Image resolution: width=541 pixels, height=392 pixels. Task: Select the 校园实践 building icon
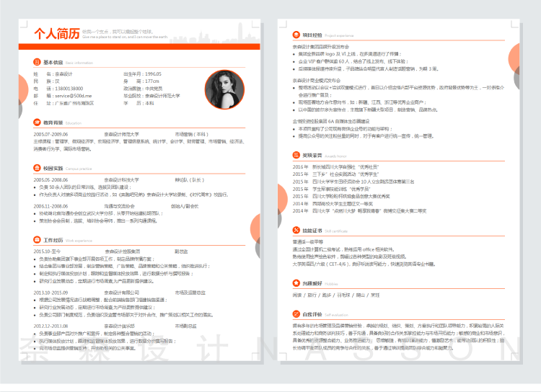click(37, 168)
